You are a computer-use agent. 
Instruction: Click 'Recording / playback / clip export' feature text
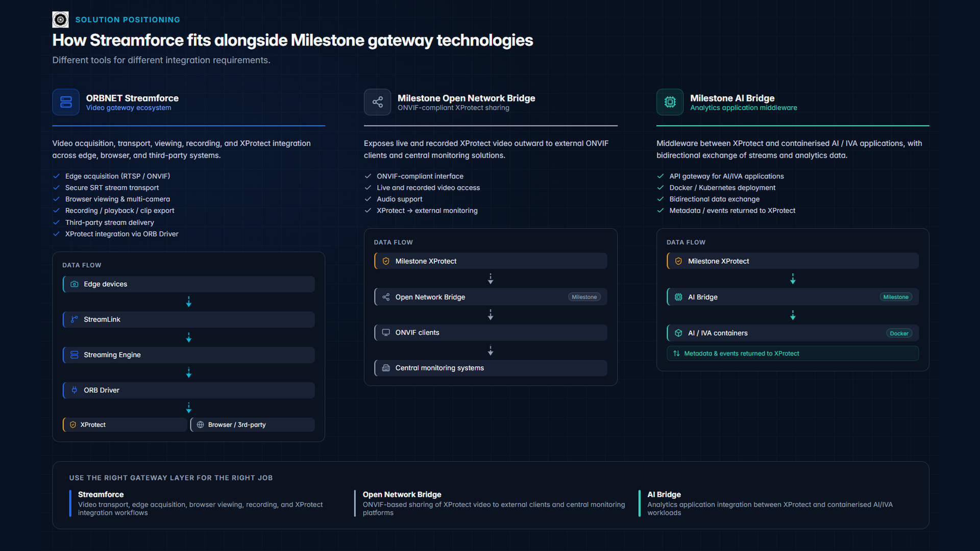119,211
